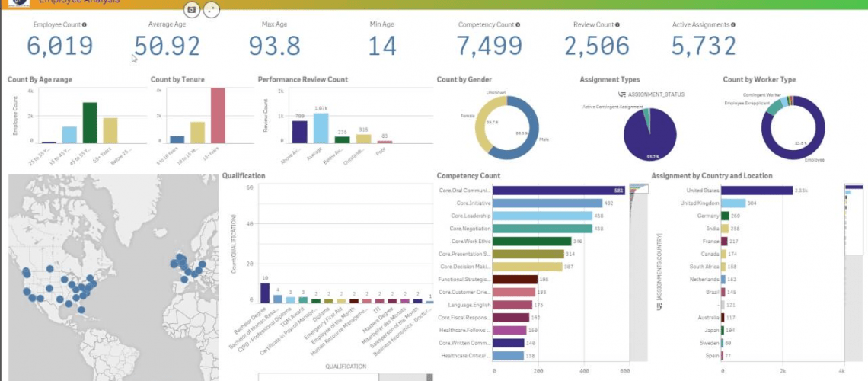Select the Outstanding bar labeled 315
This screenshot has width=868, height=381.
pyautogui.click(x=364, y=139)
